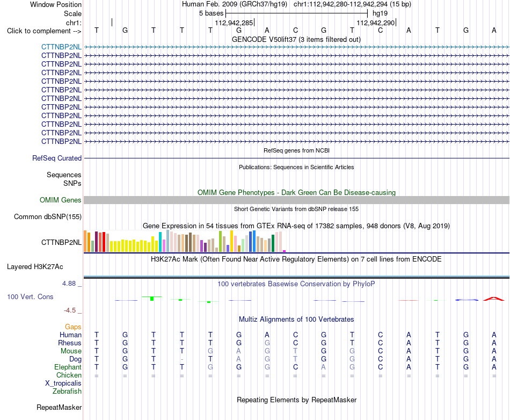Click magenta bar at end of GTEx chart

coord(285,251)
